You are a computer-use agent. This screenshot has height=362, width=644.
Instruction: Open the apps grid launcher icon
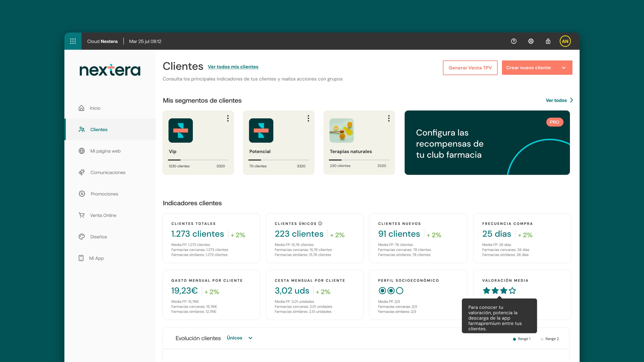[73, 41]
